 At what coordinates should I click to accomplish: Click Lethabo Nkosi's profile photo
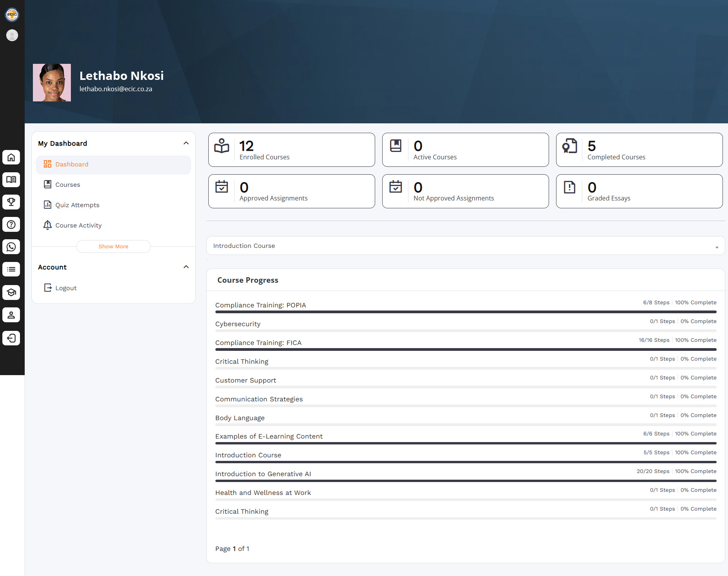coord(52,83)
